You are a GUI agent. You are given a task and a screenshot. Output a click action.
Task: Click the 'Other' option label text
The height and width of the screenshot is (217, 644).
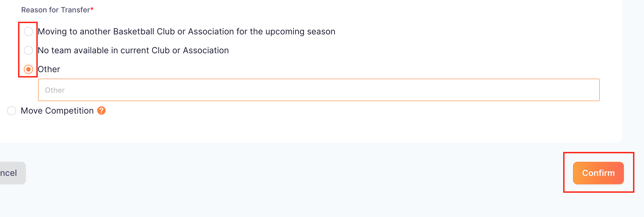point(49,69)
